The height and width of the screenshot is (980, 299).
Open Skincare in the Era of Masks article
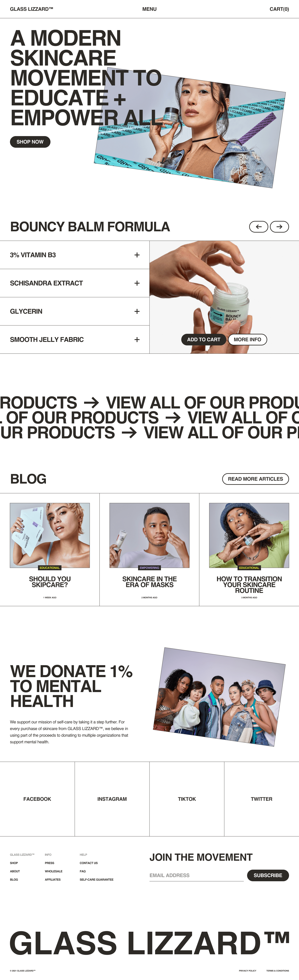tap(149, 582)
